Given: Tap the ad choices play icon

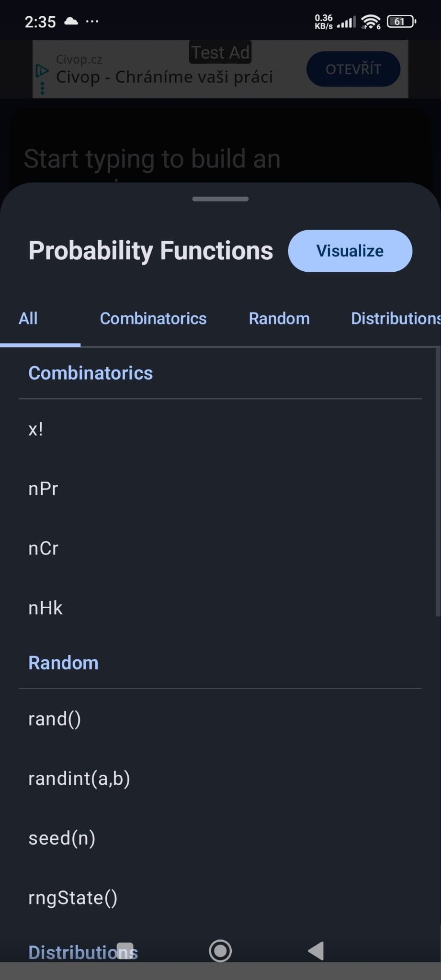Looking at the screenshot, I should click(42, 71).
